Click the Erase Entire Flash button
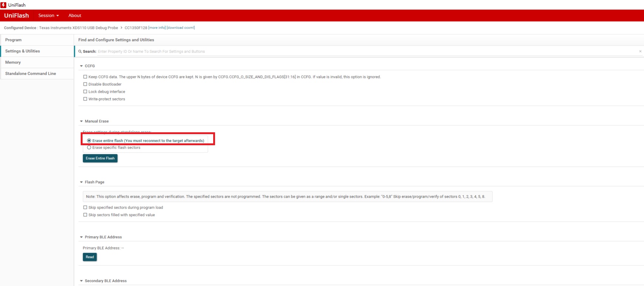Viewport: 644px width, 286px height. click(100, 158)
